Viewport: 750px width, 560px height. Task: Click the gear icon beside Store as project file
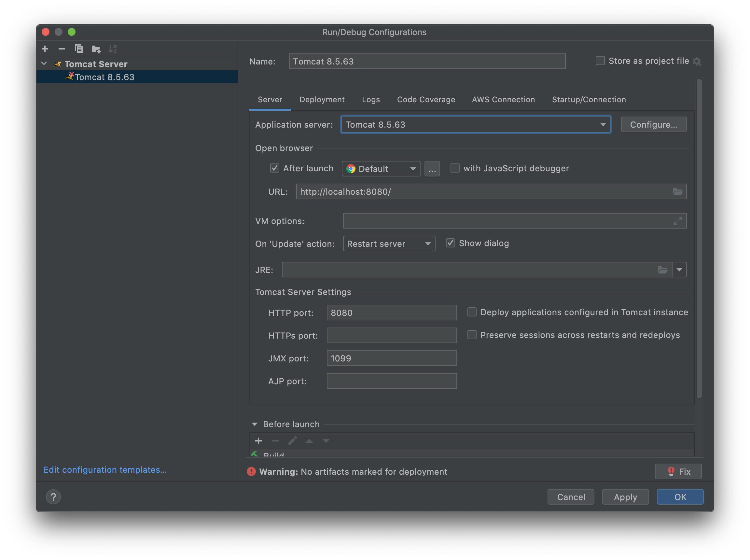point(697,61)
